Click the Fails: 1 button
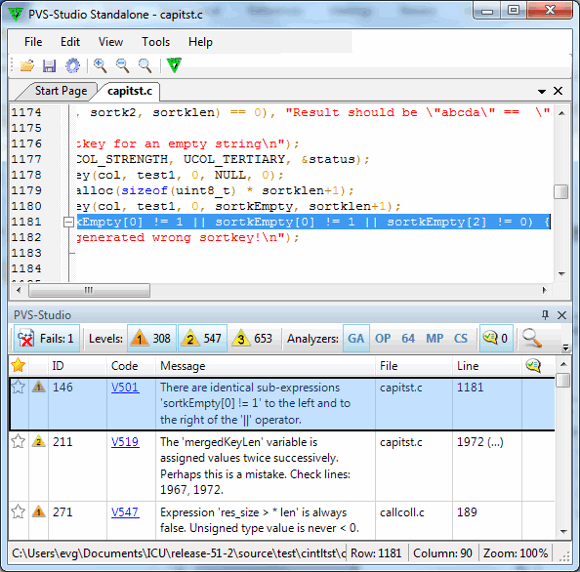Screen dimensions: 580x572 tap(47, 338)
